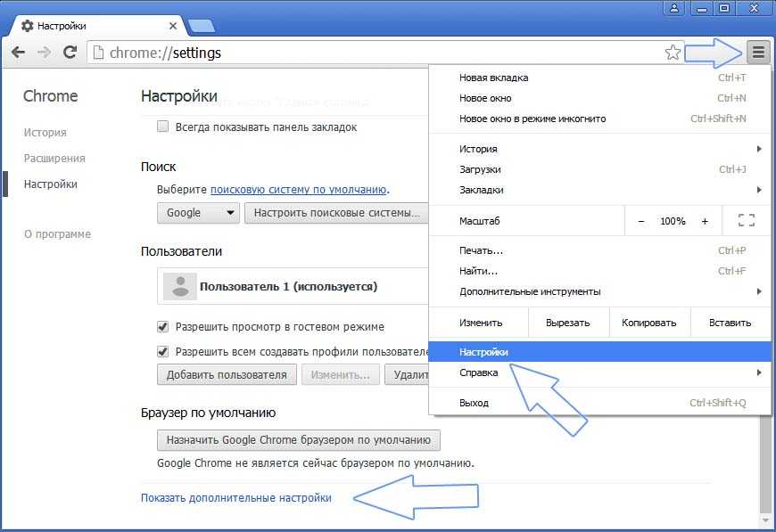This screenshot has width=776, height=532.
Task: Open Показать дополнительные настройки link
Action: [236, 498]
